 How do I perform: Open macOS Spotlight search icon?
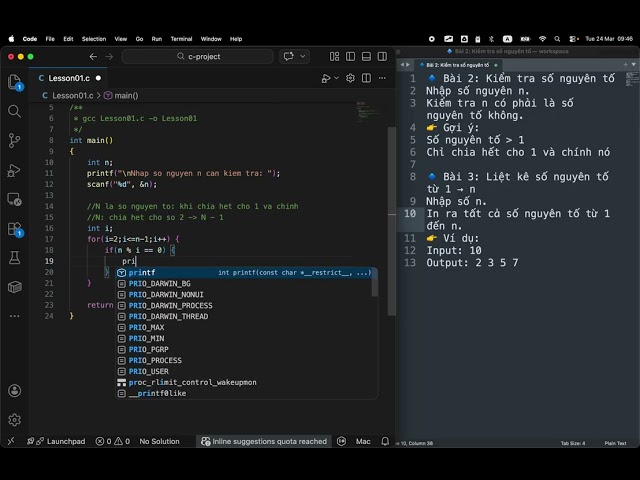557,39
